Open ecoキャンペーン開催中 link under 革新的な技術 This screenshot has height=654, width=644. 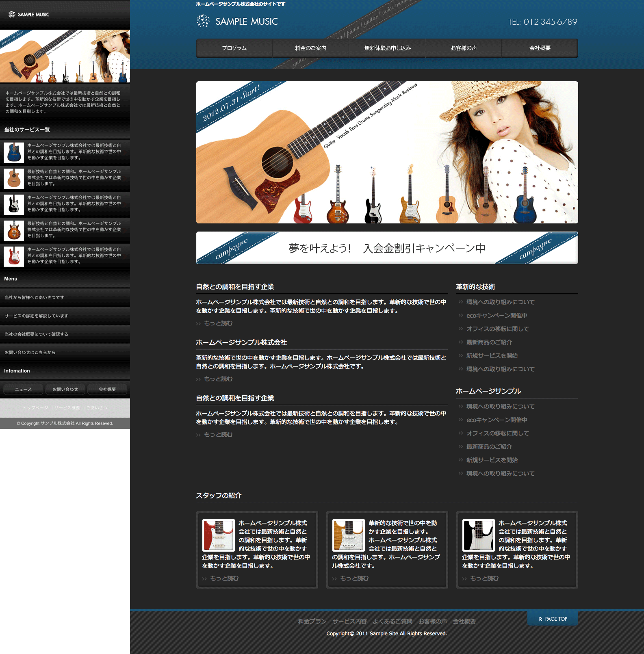tap(497, 316)
